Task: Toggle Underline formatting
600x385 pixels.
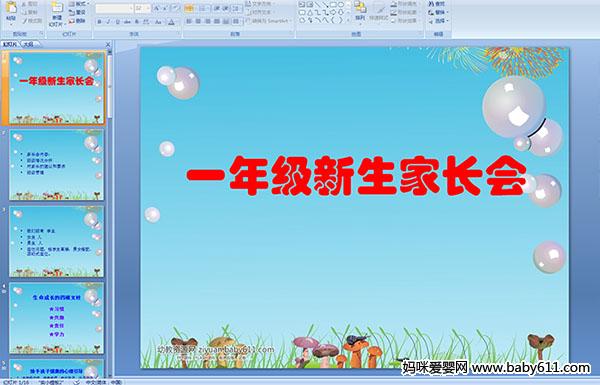Action: pos(118,22)
